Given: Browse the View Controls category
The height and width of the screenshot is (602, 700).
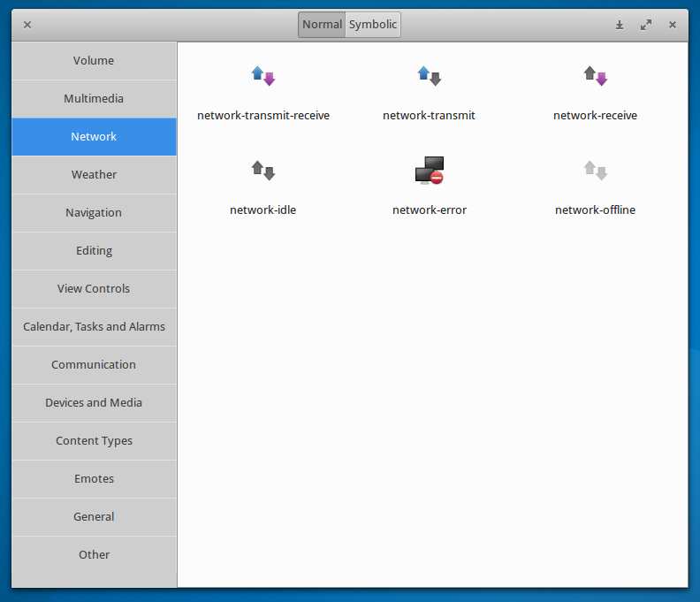Looking at the screenshot, I should pos(94,289).
